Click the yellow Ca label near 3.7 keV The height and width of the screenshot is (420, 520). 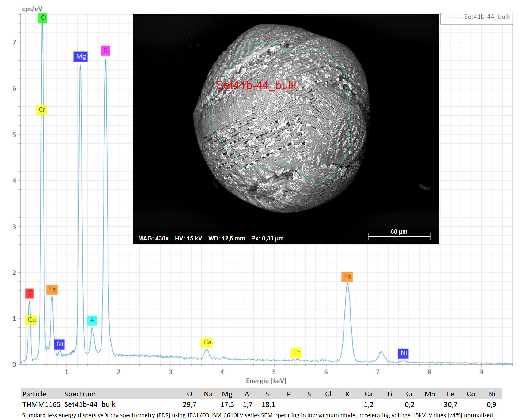click(207, 342)
